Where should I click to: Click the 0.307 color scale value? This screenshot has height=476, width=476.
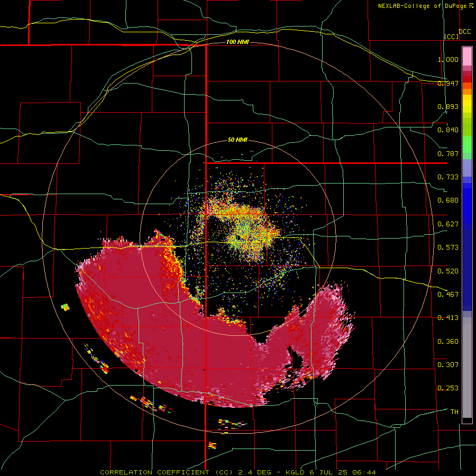pos(448,364)
